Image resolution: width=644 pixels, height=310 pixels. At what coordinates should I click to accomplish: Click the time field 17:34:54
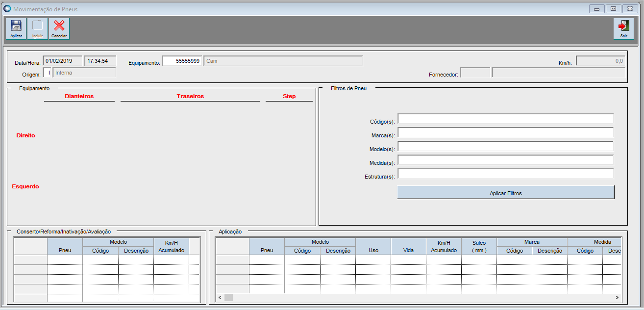[x=100, y=61]
